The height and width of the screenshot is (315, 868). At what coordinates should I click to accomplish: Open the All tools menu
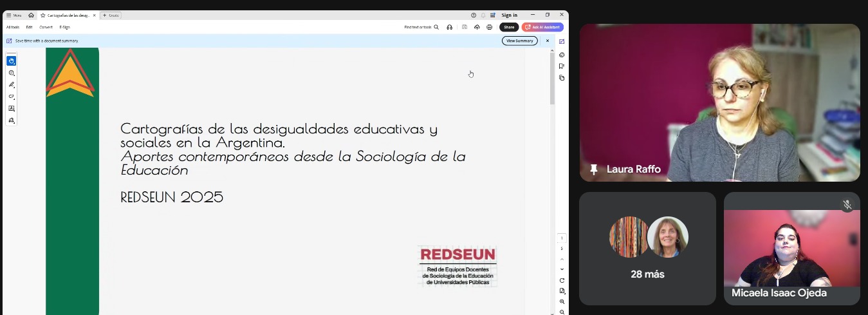coord(13,27)
